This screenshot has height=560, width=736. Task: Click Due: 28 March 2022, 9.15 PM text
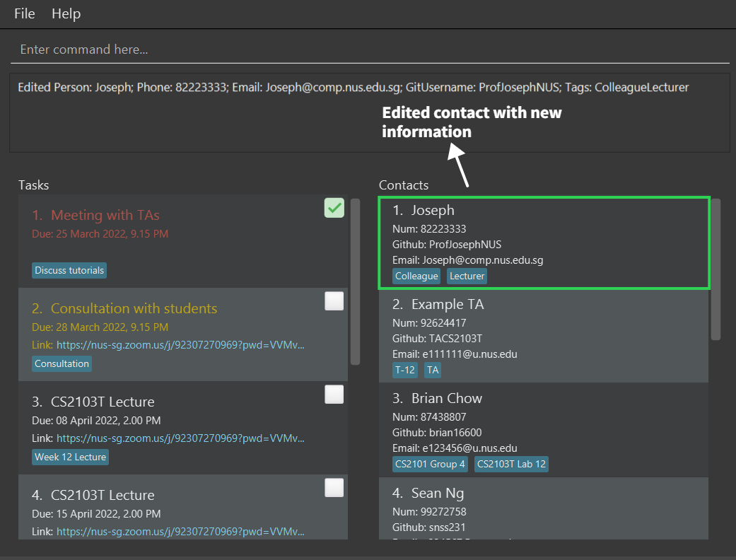pyautogui.click(x=100, y=327)
